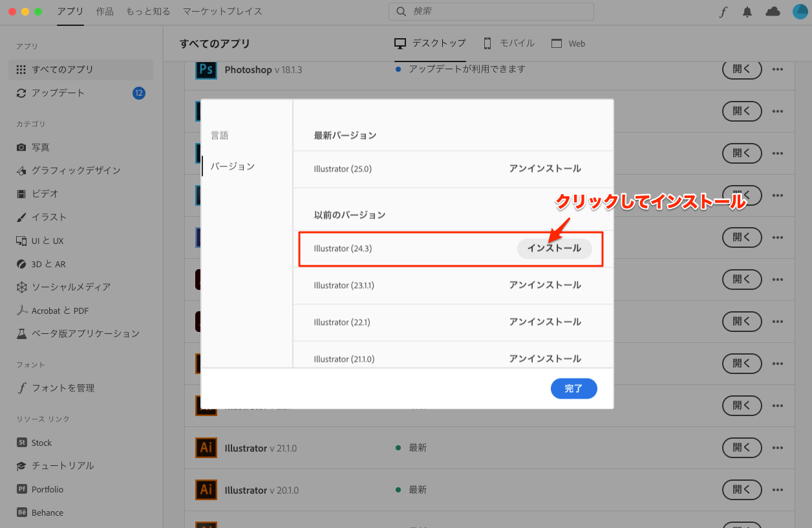Click the Photoshop app icon
This screenshot has height=528, width=812.
pos(206,69)
